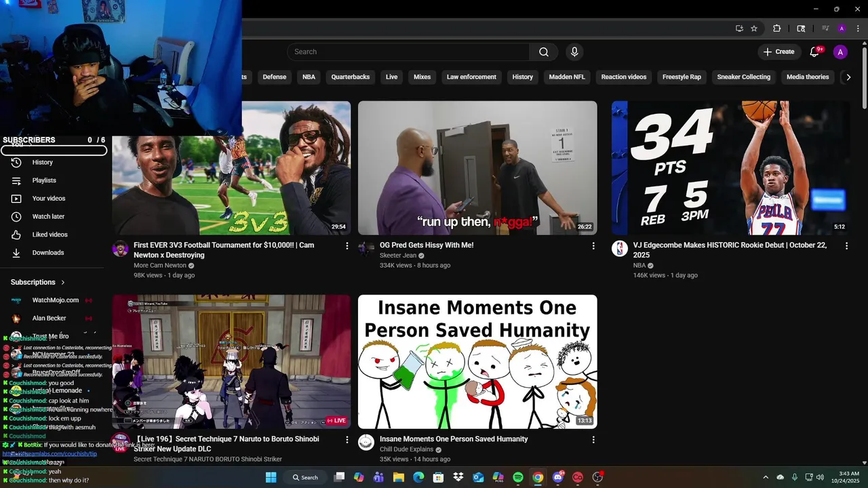Start voice search with microphone icon

coord(574,52)
